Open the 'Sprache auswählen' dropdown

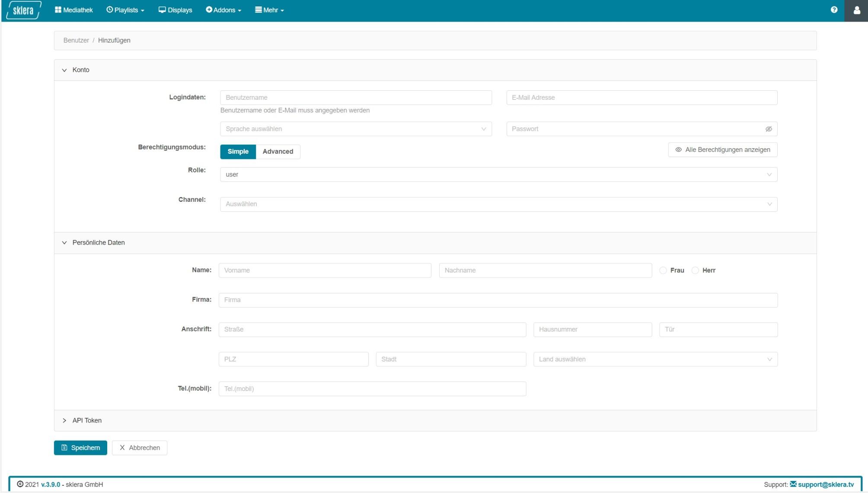click(x=355, y=129)
